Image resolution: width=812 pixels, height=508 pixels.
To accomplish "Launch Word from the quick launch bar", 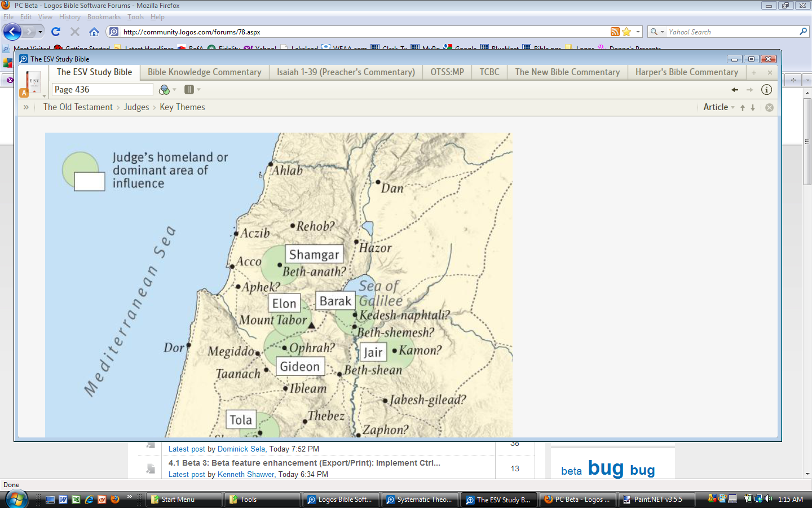I will (63, 500).
